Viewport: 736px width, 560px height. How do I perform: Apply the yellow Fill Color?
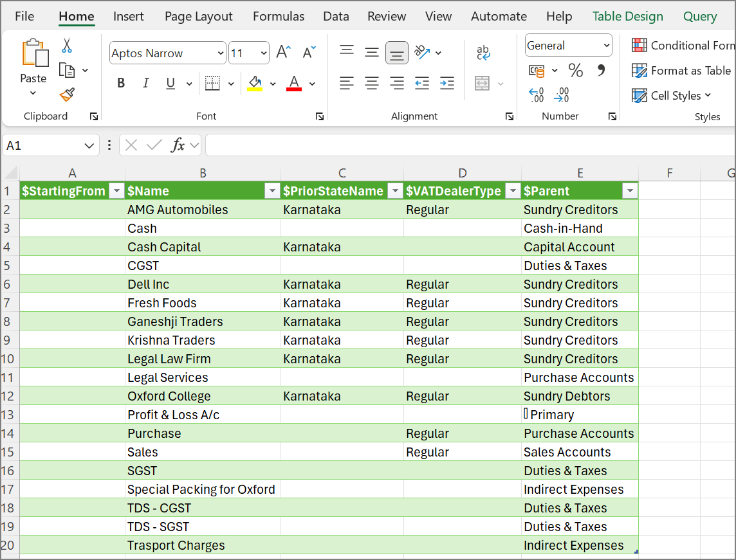point(255,84)
